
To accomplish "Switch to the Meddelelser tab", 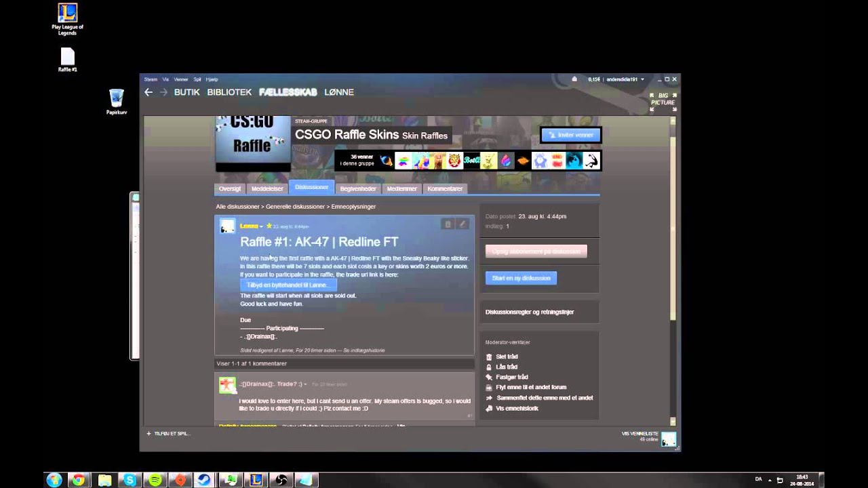I will pyautogui.click(x=267, y=188).
